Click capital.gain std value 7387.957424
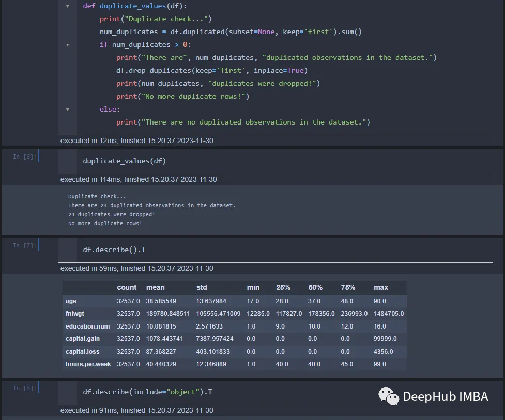This screenshot has width=505, height=420. click(215, 339)
